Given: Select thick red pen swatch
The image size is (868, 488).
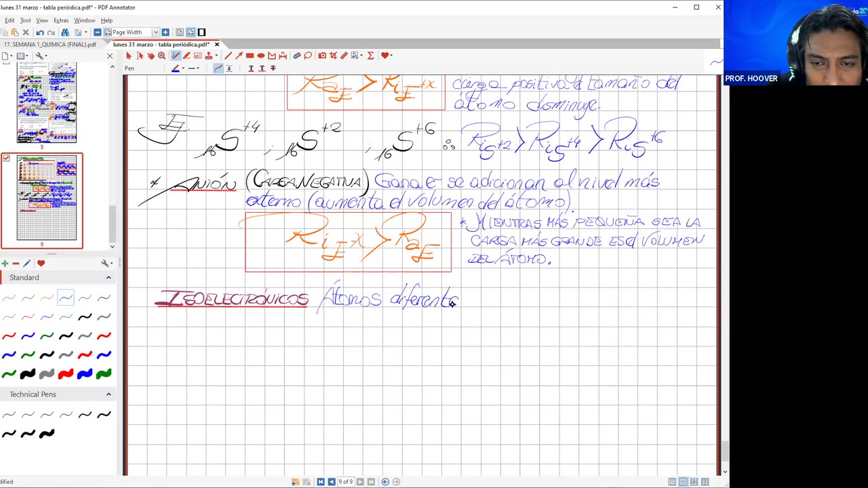Looking at the screenshot, I should click(x=66, y=373).
